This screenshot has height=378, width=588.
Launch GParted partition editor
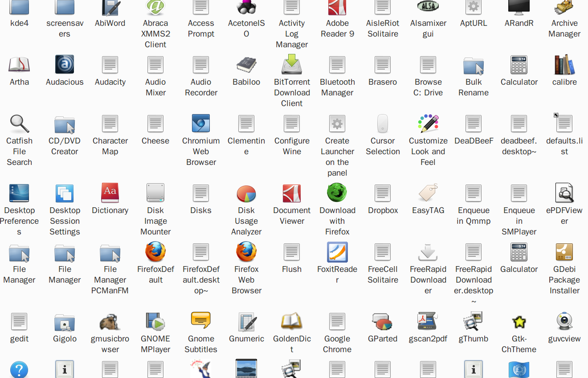[x=383, y=320]
